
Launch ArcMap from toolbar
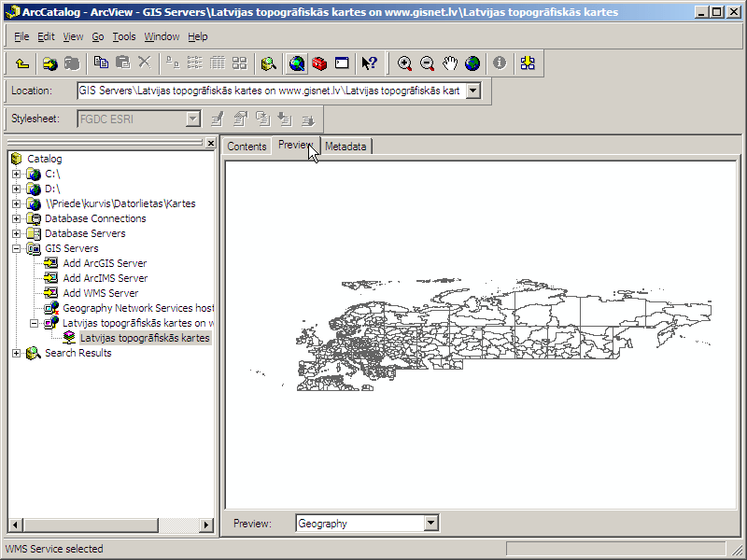(x=297, y=63)
